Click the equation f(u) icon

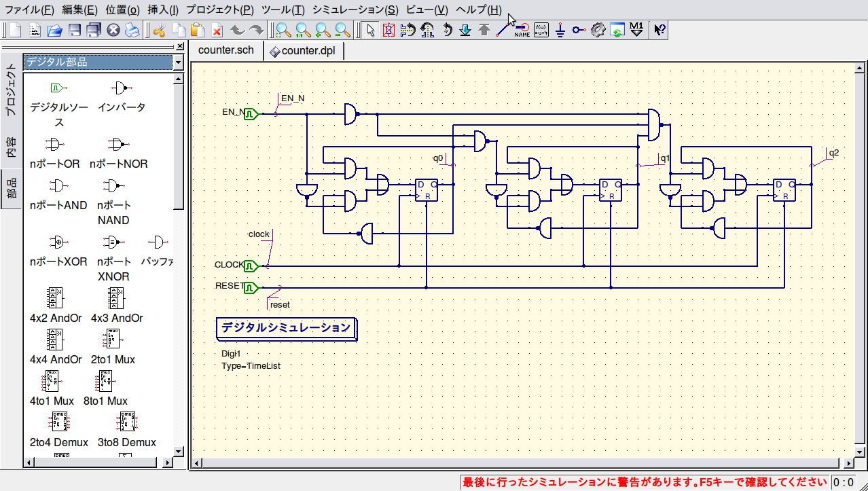point(541,30)
